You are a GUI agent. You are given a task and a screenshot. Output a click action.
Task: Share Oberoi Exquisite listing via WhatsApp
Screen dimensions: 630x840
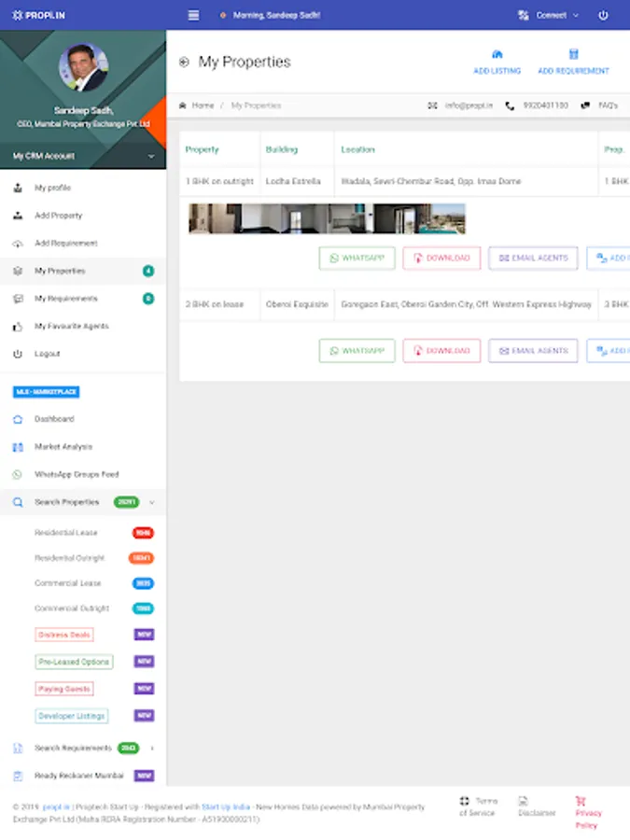coord(357,350)
